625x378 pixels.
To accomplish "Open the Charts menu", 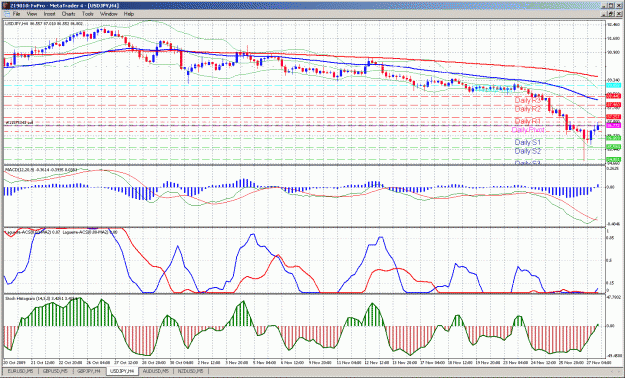I will click(x=69, y=14).
